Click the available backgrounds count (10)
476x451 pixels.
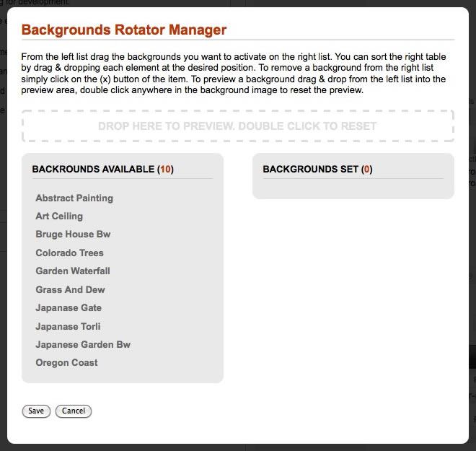[x=165, y=170]
